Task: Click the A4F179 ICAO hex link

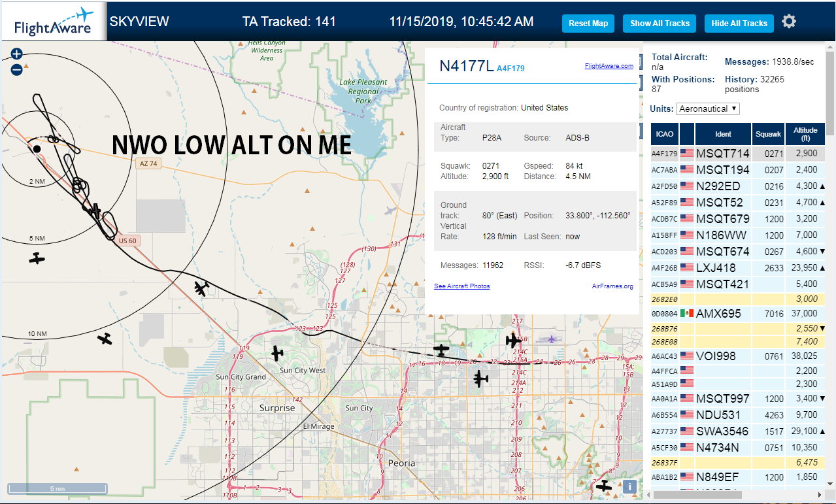Action: pos(510,68)
